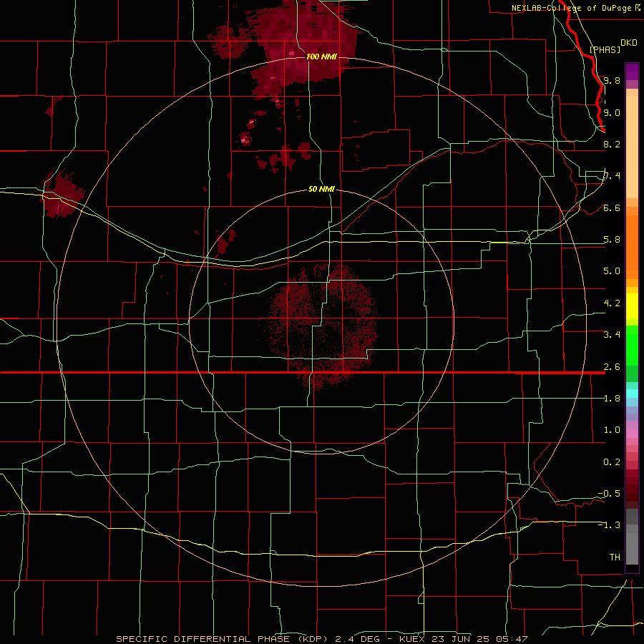Click the 4.2 value on the legend
Image resolution: width=644 pixels, height=644 pixels.
pos(612,303)
